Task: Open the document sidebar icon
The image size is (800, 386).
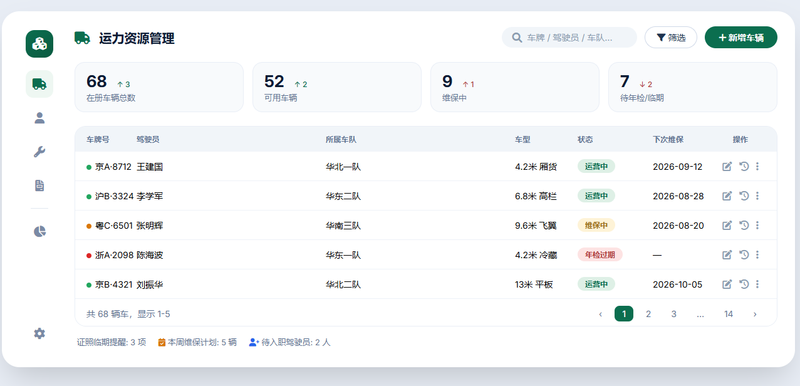Action: tap(39, 186)
